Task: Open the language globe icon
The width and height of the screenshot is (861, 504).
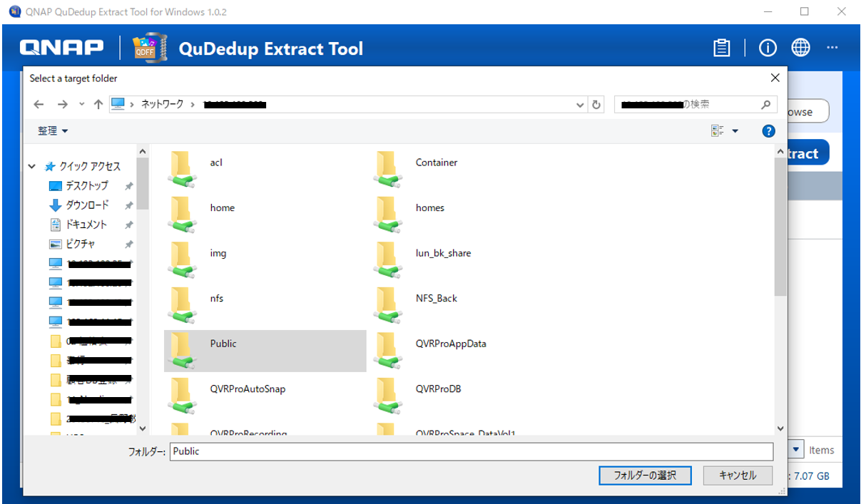Action: click(800, 48)
